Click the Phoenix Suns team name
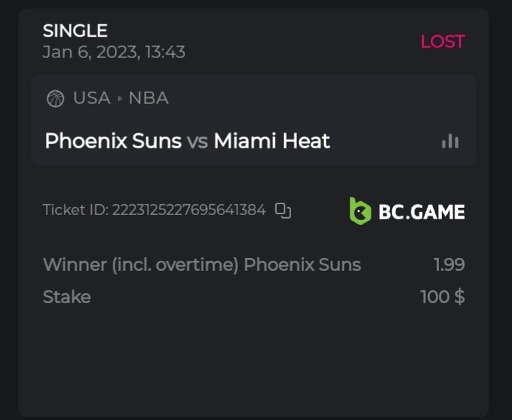 click(x=113, y=140)
